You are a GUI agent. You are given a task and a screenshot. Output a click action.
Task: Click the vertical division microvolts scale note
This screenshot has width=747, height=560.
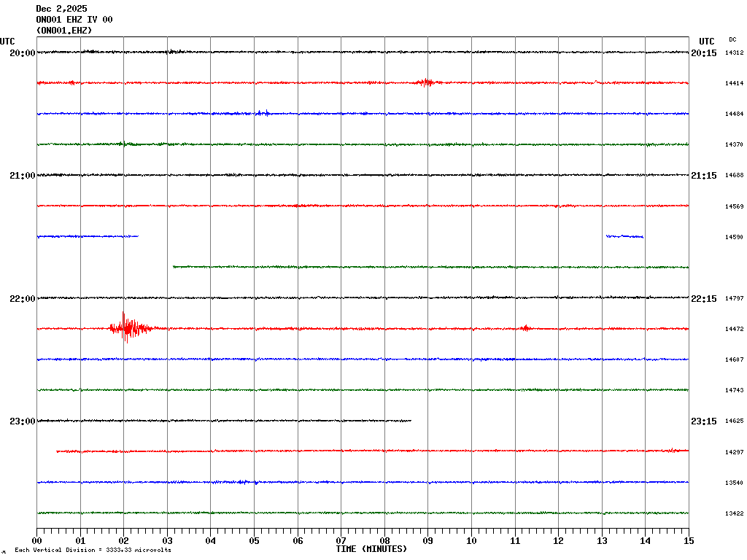pos(93,551)
